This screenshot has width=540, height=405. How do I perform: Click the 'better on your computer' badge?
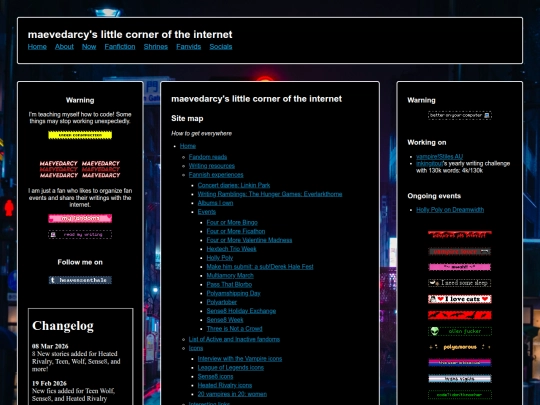pos(460,115)
